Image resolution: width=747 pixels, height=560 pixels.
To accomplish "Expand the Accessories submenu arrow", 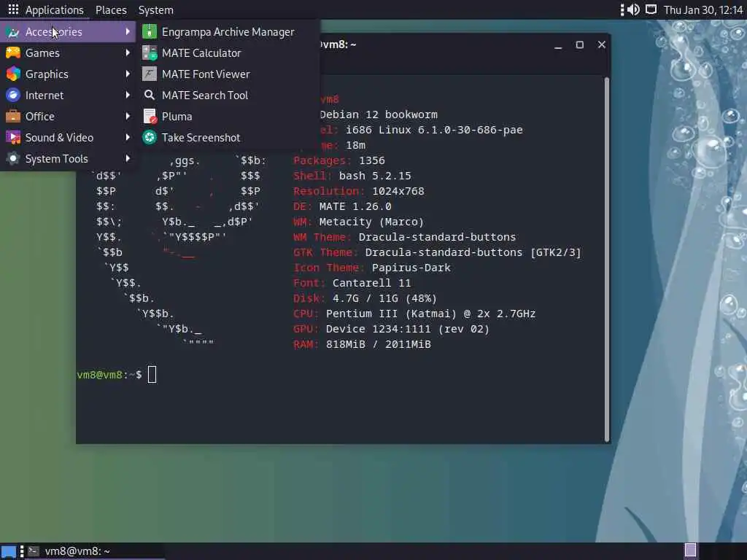I will point(128,31).
